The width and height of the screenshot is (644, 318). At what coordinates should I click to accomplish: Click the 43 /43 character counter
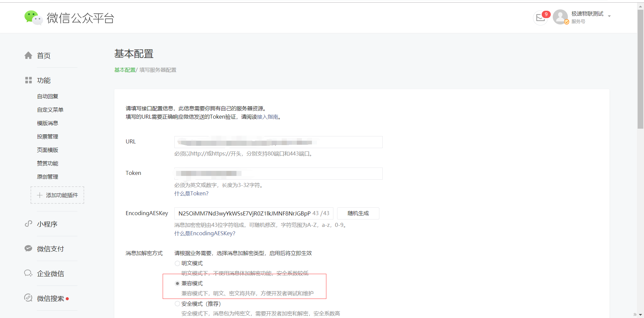pos(321,213)
